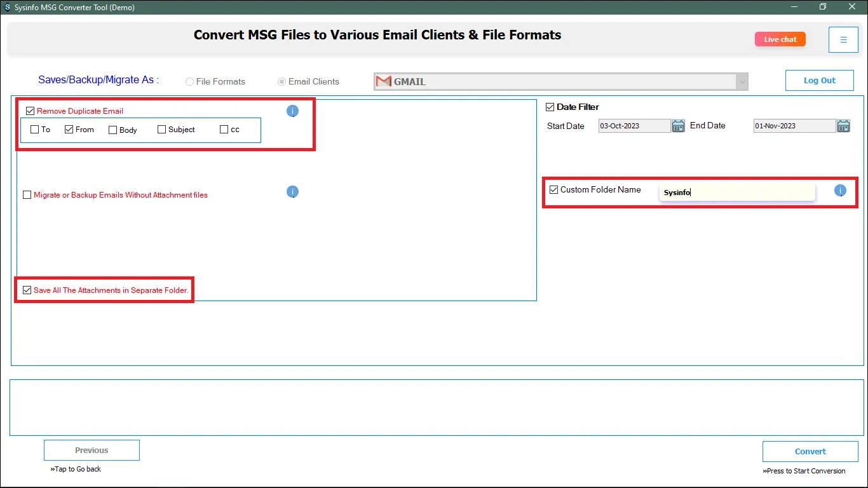
Task: Open Live chat support
Action: (780, 39)
